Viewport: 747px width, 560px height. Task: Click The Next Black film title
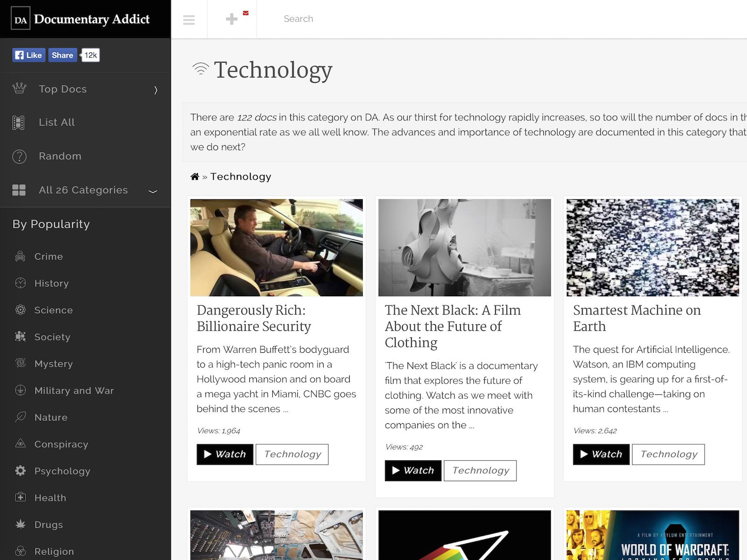(452, 326)
